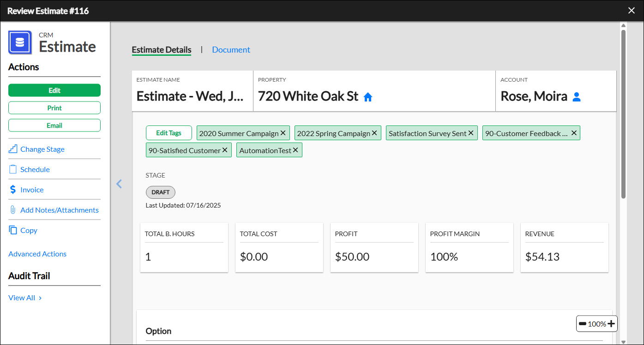Click the scrollbar up arrow

[623, 25]
